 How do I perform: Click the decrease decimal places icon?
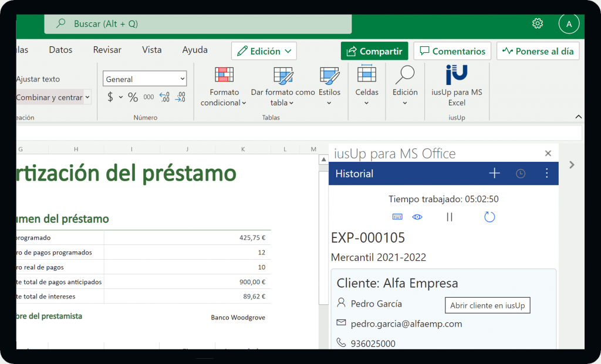tap(180, 97)
